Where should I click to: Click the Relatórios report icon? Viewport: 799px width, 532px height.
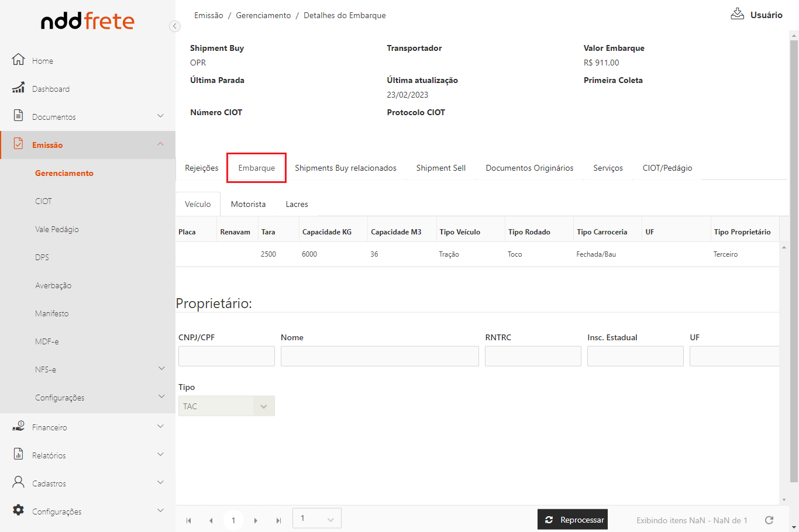tap(19, 454)
